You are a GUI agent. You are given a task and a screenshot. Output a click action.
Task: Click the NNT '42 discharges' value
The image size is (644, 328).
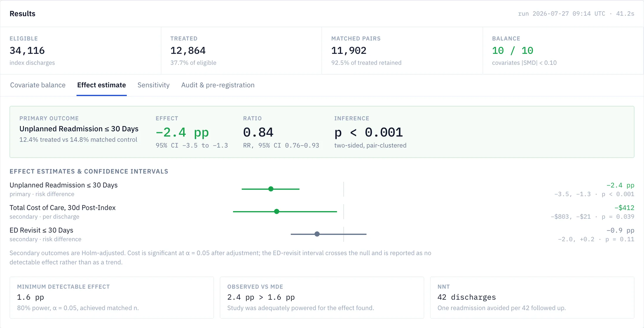click(467, 297)
